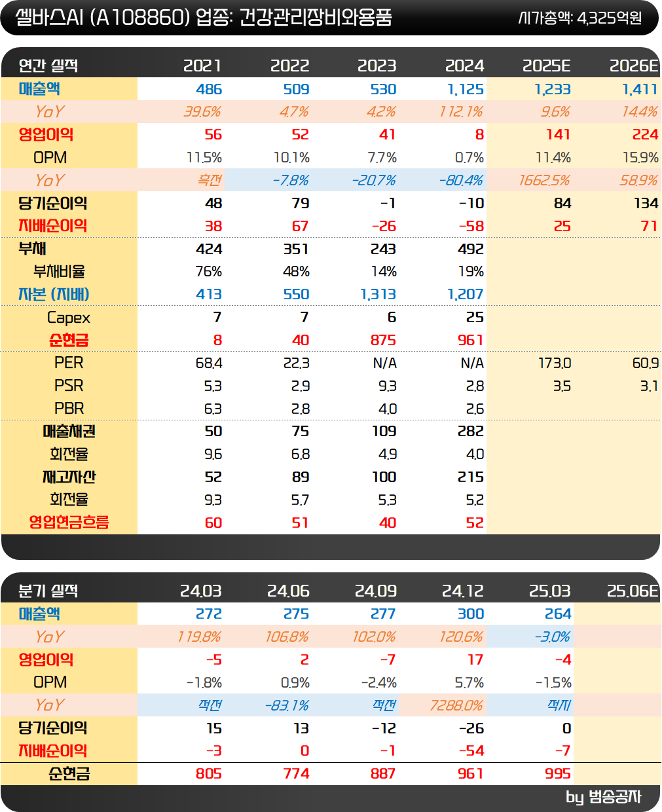The width and height of the screenshot is (662, 812).
Task: Select annual 매출액 value 1,125
Action: pyautogui.click(x=466, y=89)
